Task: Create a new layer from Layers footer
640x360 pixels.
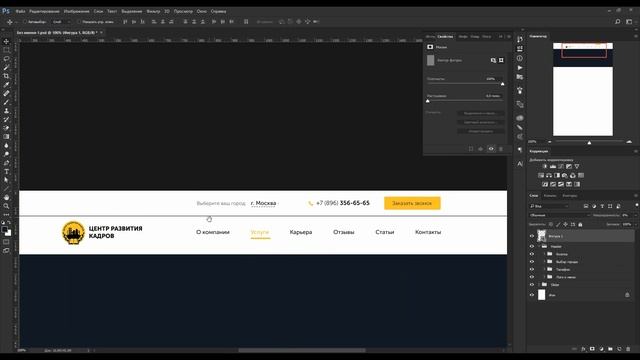Action: coord(619,349)
